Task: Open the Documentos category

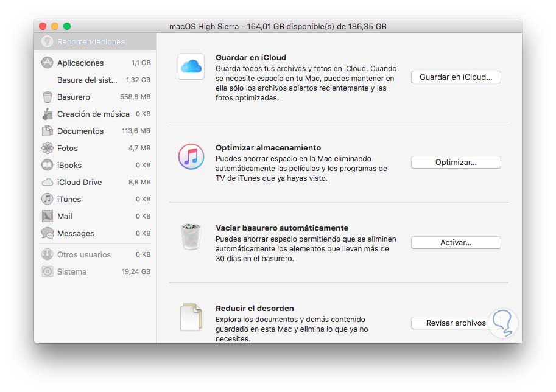Action: pyautogui.click(x=95, y=131)
